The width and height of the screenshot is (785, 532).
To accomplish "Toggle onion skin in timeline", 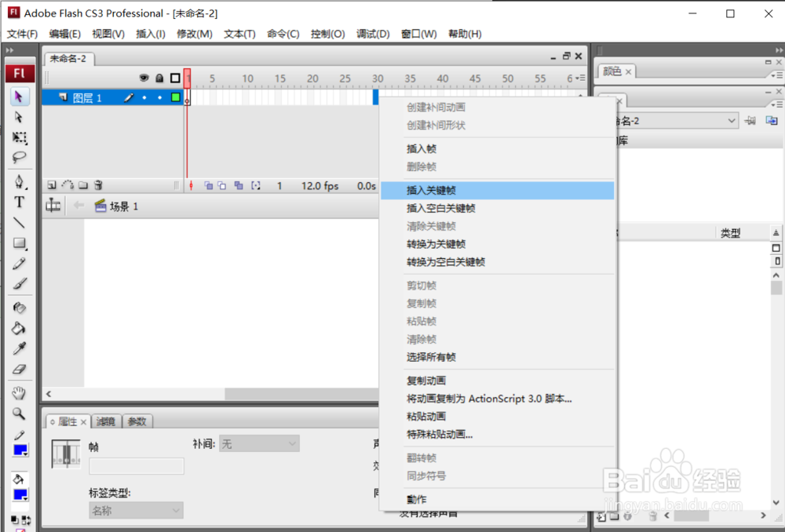I will tap(209, 186).
